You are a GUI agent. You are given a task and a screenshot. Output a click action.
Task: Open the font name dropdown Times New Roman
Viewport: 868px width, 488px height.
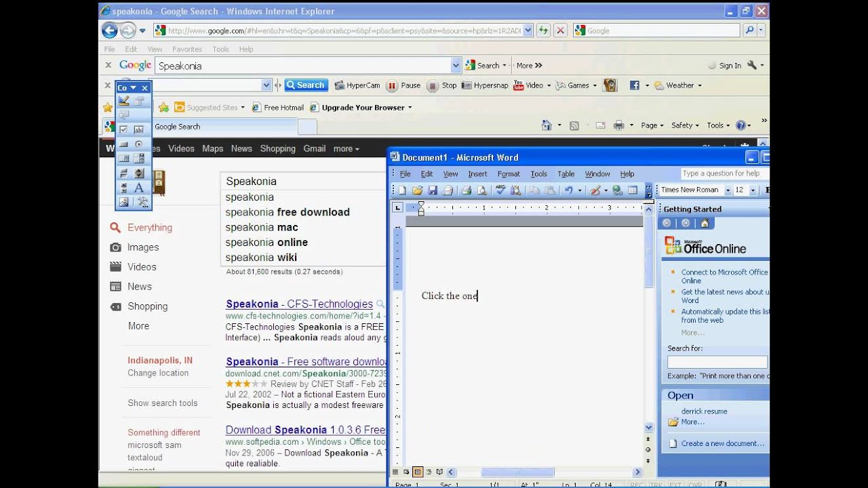point(728,190)
